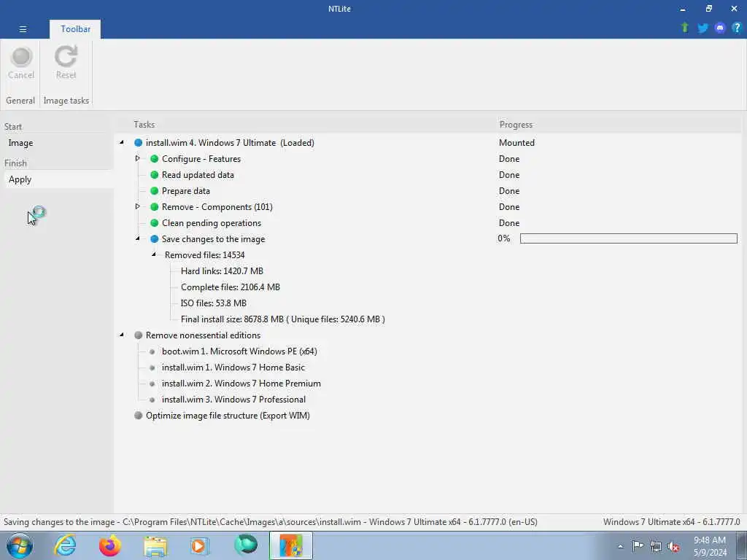Launch Firefox from the taskbar
Viewport: 747px width, 560px height.
[x=110, y=545]
